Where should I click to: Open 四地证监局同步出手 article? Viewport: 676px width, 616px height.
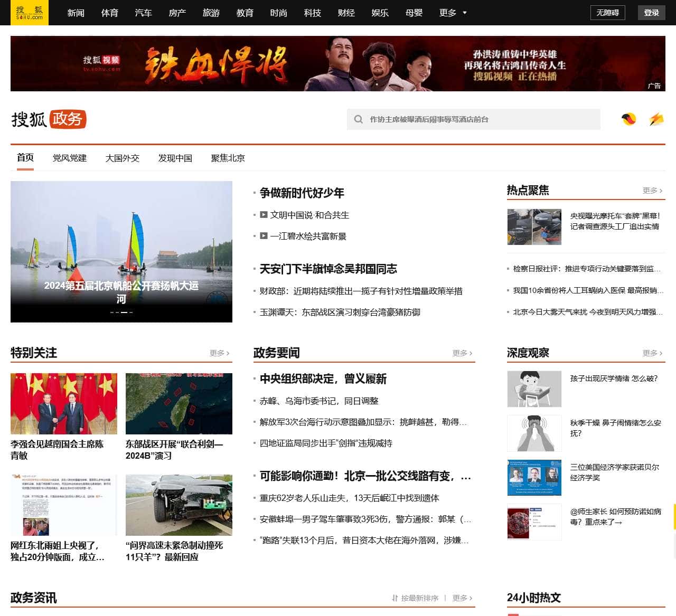tap(326, 443)
